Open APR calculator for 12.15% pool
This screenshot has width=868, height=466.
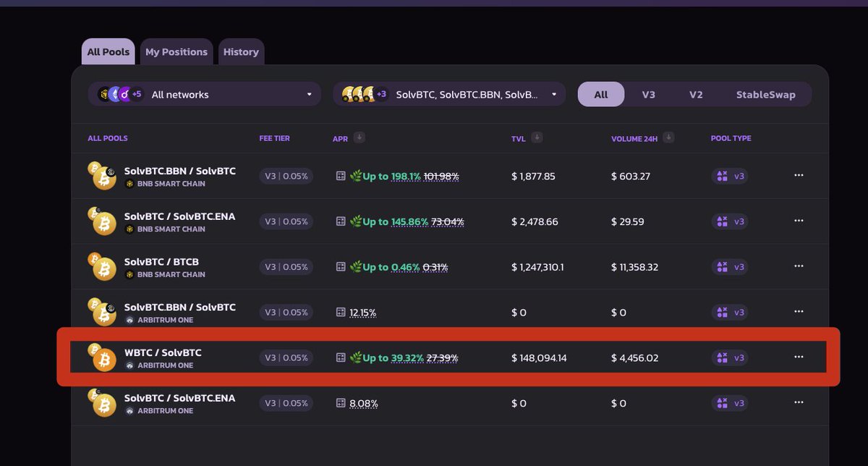341,313
